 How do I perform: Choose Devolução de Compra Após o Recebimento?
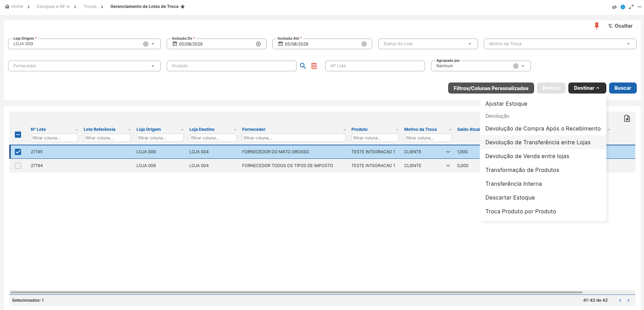pyautogui.click(x=543, y=128)
